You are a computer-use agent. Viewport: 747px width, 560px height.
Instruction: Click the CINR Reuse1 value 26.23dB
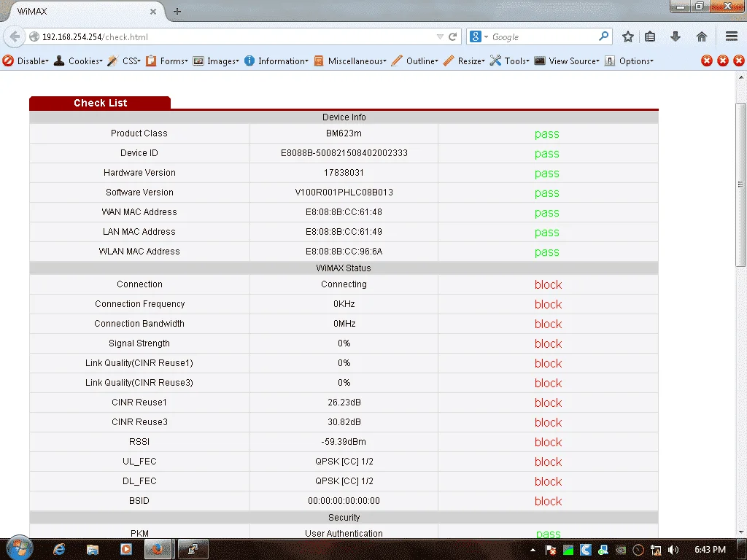pyautogui.click(x=344, y=402)
